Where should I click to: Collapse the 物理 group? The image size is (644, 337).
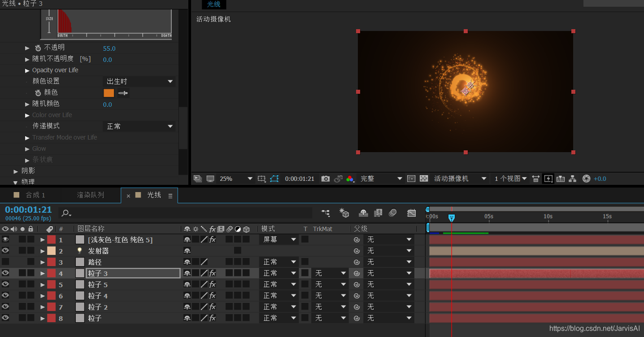(16, 182)
